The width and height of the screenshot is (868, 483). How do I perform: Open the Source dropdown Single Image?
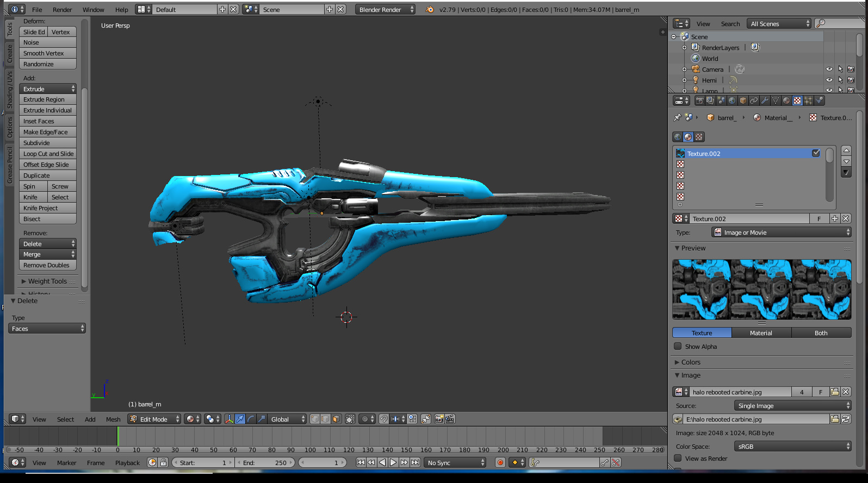pyautogui.click(x=793, y=405)
